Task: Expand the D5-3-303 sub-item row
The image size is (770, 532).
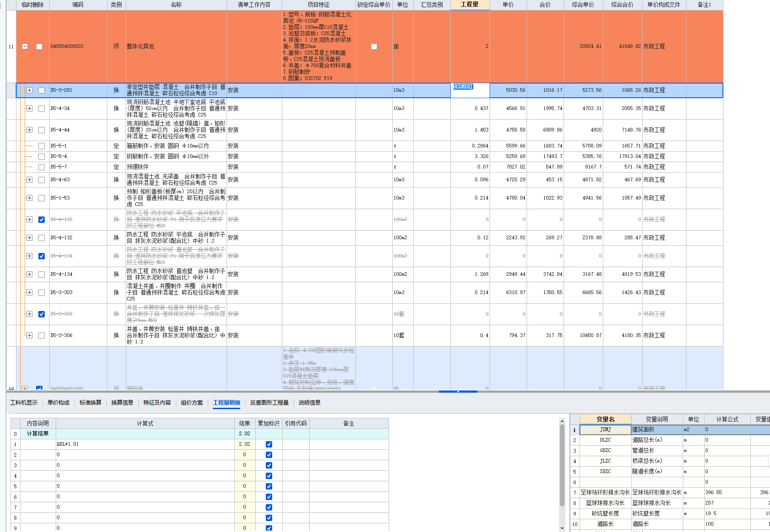Action: coord(30,293)
